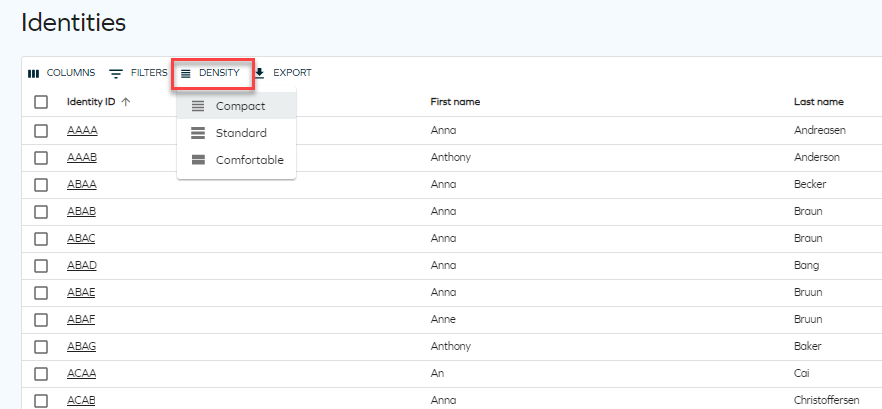The width and height of the screenshot is (882, 409).
Task: Click the Export download icon
Action: [259, 73]
